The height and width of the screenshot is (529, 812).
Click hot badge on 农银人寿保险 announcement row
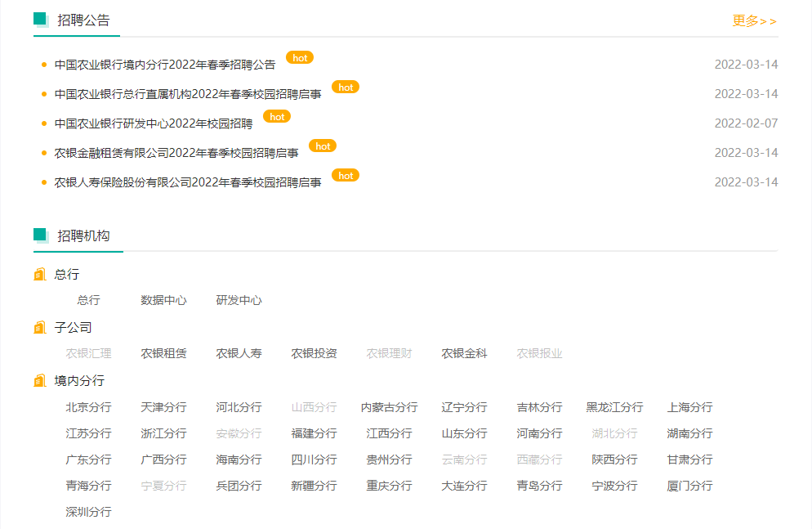click(x=346, y=176)
